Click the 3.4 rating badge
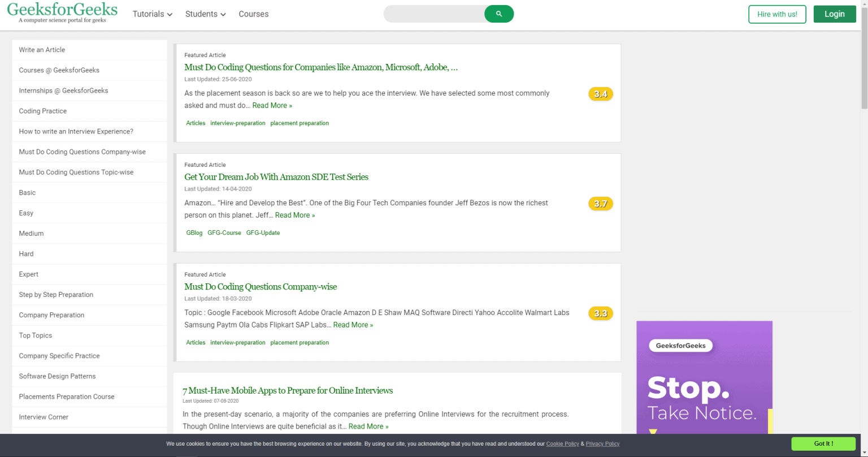This screenshot has width=868, height=457. click(x=600, y=94)
